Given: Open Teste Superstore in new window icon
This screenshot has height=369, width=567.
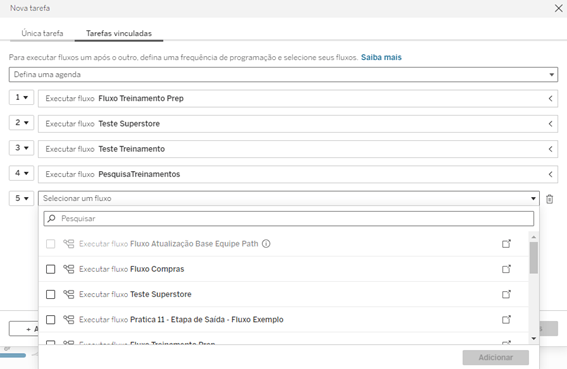Looking at the screenshot, I should click(x=506, y=294).
